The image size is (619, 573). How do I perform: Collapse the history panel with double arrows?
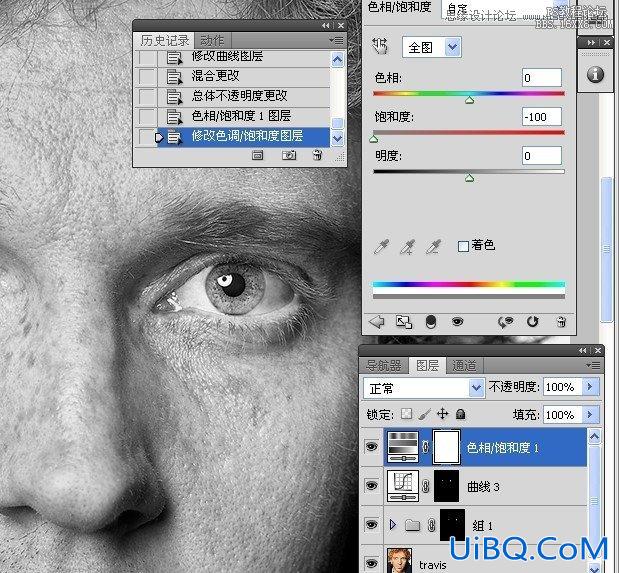[326, 26]
